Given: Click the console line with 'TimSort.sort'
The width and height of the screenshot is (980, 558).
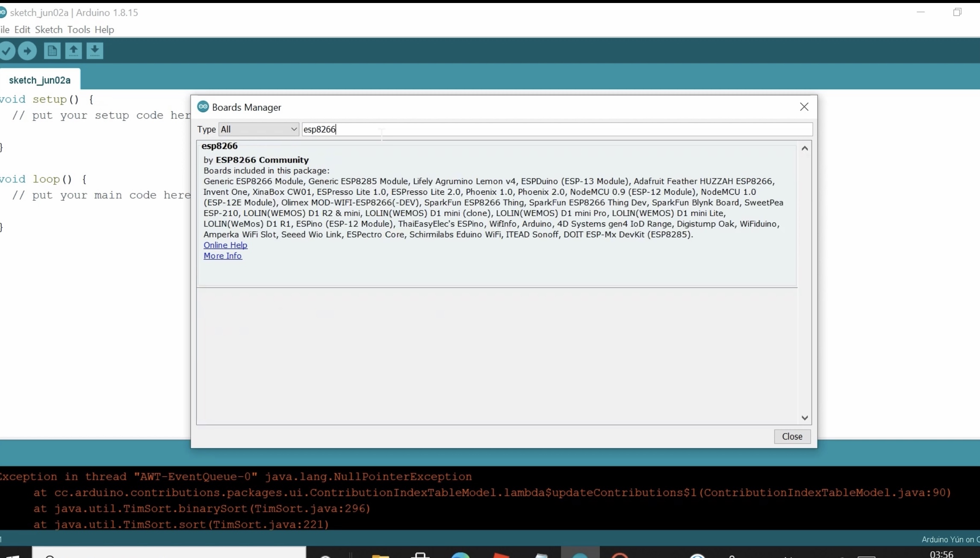Looking at the screenshot, I should pos(181,525).
